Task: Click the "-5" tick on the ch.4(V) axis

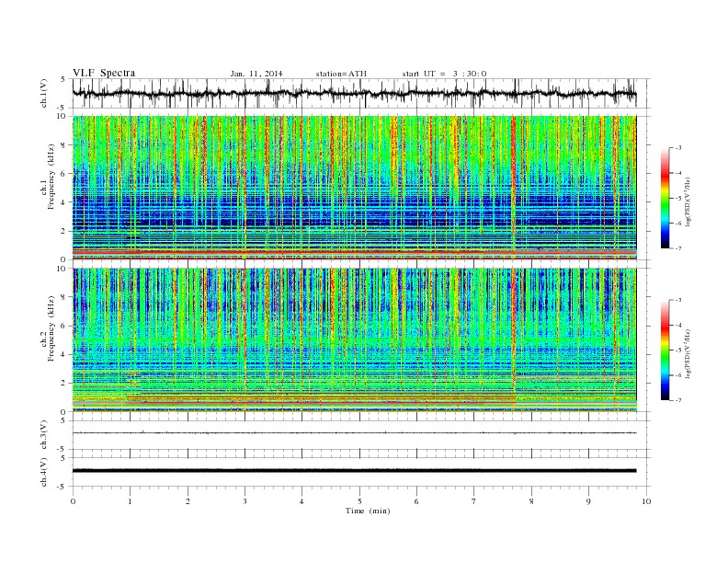Action: [x=63, y=487]
